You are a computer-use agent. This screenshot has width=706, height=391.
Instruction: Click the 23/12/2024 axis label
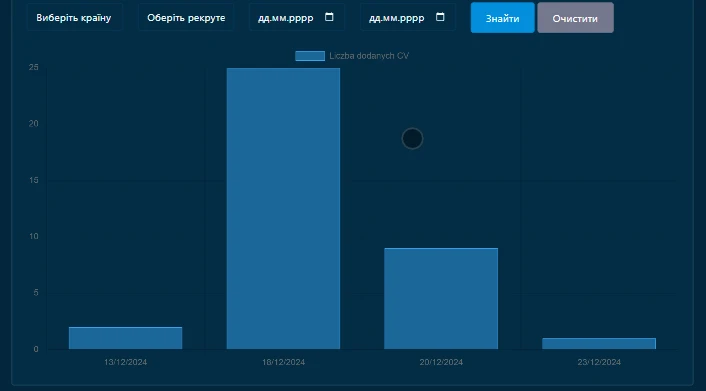click(599, 362)
